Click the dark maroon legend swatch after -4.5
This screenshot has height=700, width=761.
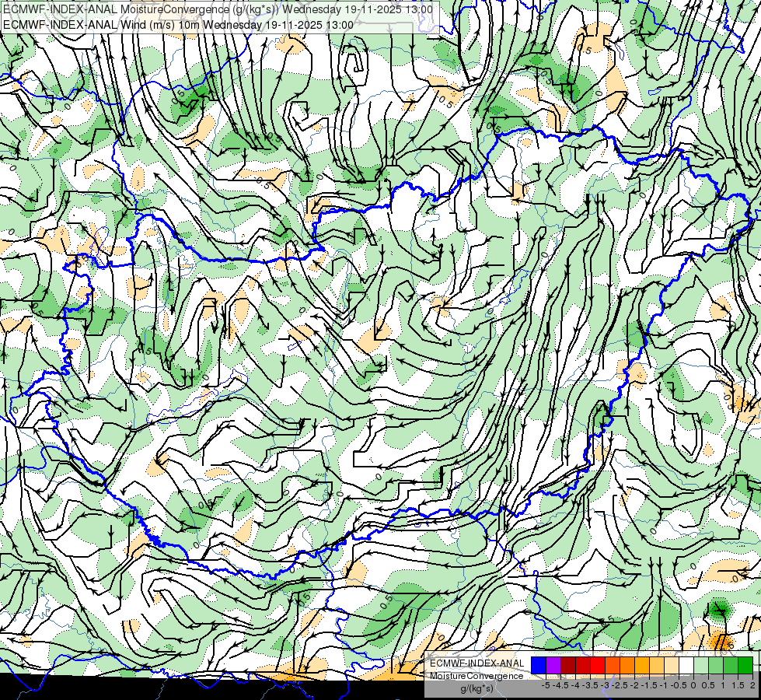point(568,665)
